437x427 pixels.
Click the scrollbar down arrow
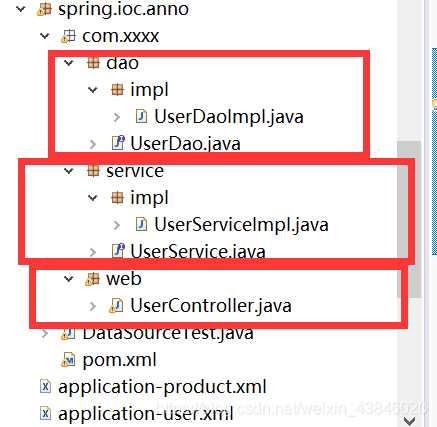tap(409, 421)
